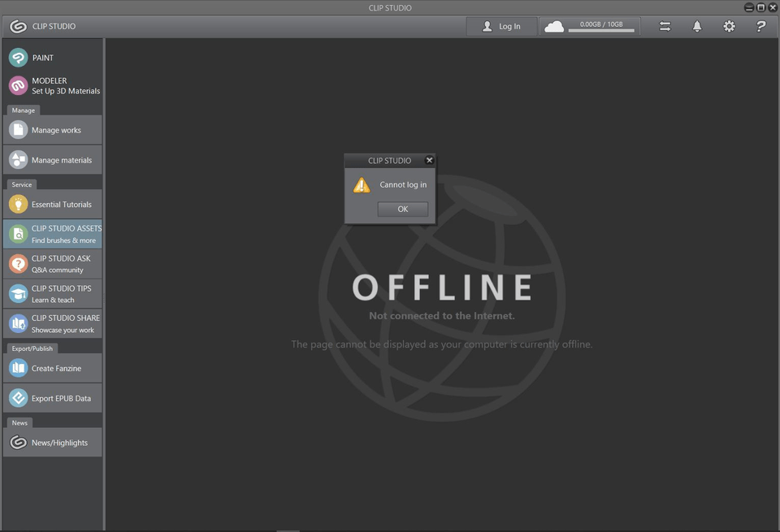780x532 pixels.
Task: Click the 'Cannot log in' message text
Action: tap(403, 185)
